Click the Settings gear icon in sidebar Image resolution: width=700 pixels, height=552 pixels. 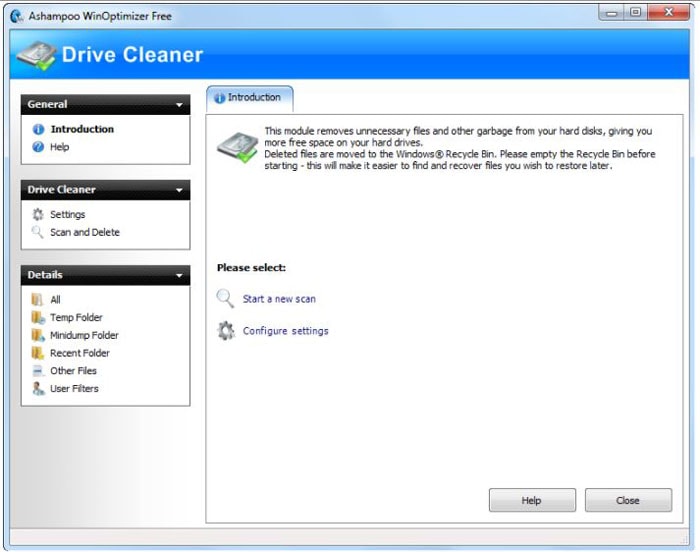[x=38, y=214]
